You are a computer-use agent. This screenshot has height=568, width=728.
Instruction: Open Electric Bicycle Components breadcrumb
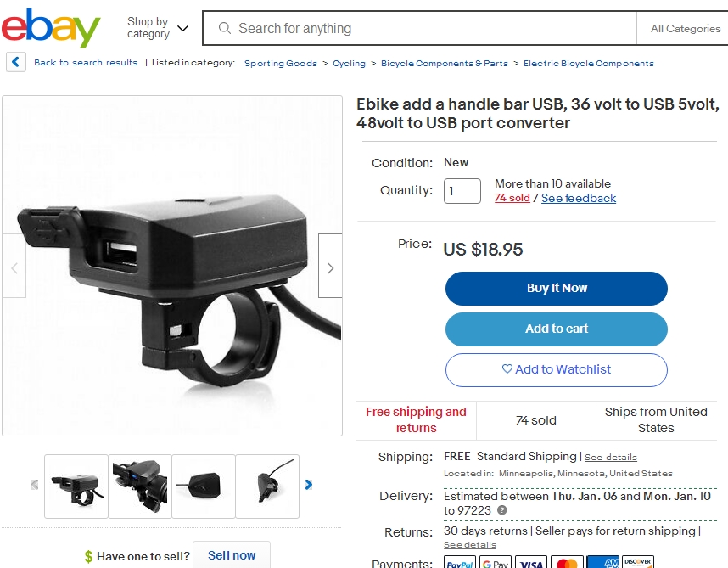tap(588, 63)
